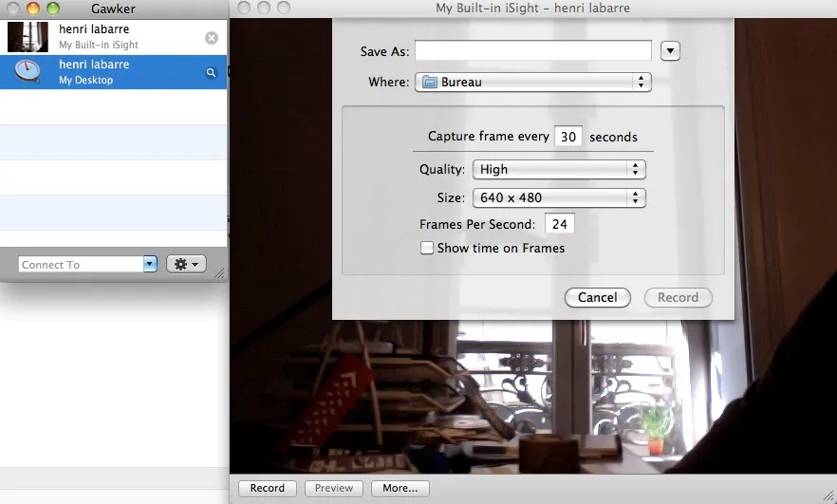This screenshot has width=837, height=504.
Task: Close the Gawker window with red button
Action: coord(13,8)
